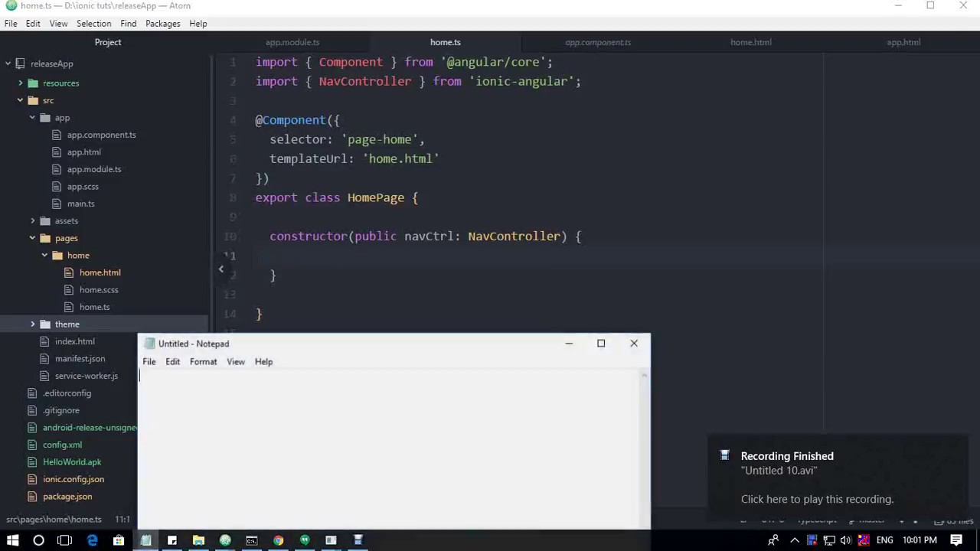Click the Sticky Notes taskbar icon
980x551 pixels.
click(x=172, y=540)
